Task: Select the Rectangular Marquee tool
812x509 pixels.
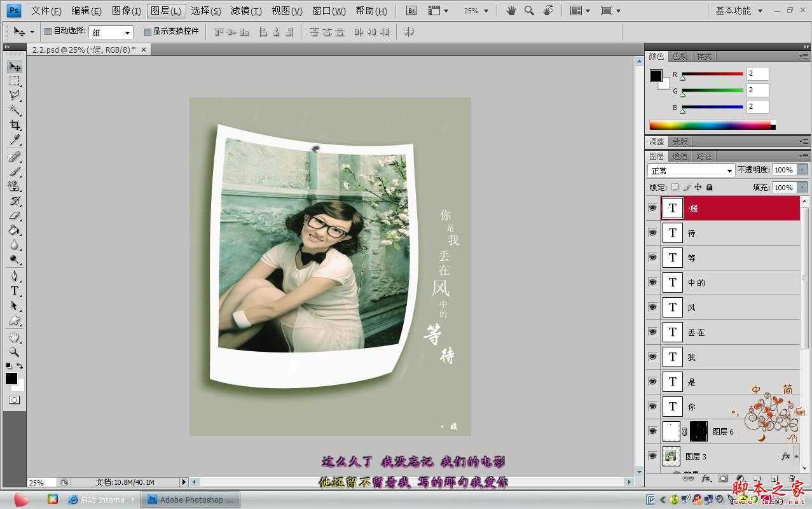Action: 15,81
